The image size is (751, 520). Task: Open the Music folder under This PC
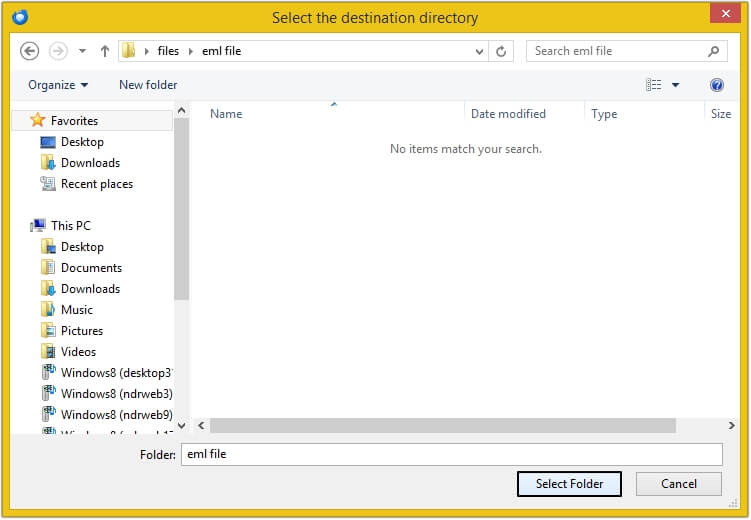click(76, 310)
